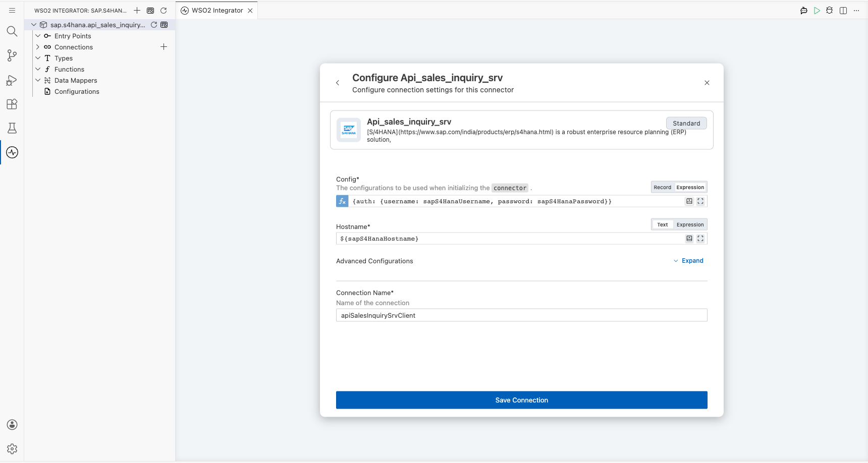The height and width of the screenshot is (463, 868).
Task: Switch Config field to Record mode
Action: coord(662,187)
